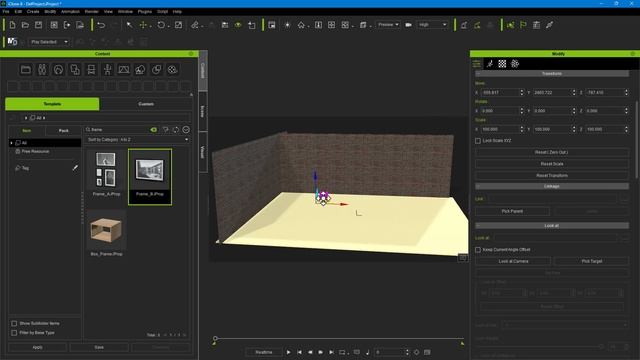Click the camera icon beside the quality dropdown
The image size is (640, 360).
coord(408,25)
